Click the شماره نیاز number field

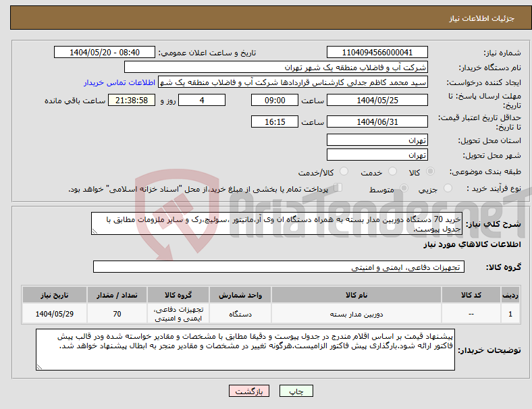[x=377, y=53]
